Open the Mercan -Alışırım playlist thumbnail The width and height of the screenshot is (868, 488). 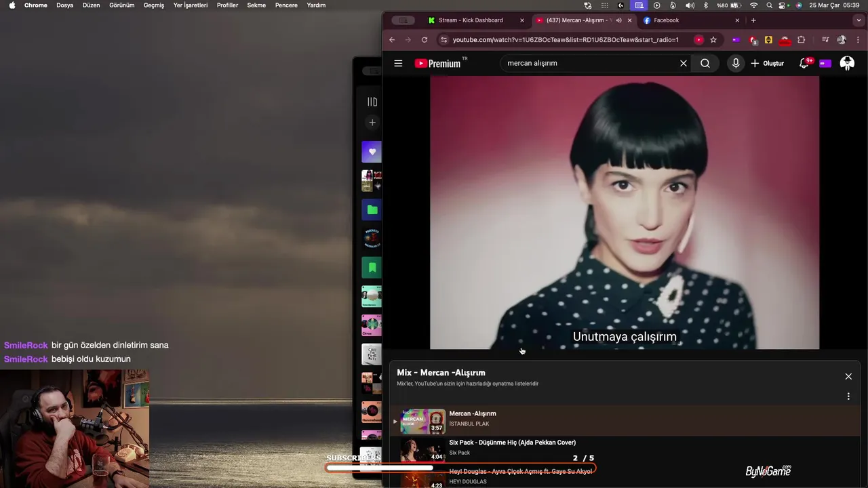pyautogui.click(x=423, y=421)
